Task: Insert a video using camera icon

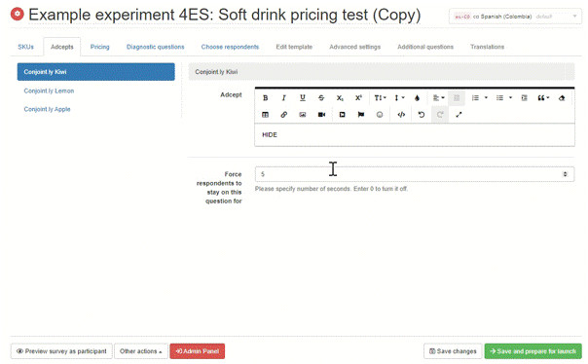Action: click(x=322, y=115)
